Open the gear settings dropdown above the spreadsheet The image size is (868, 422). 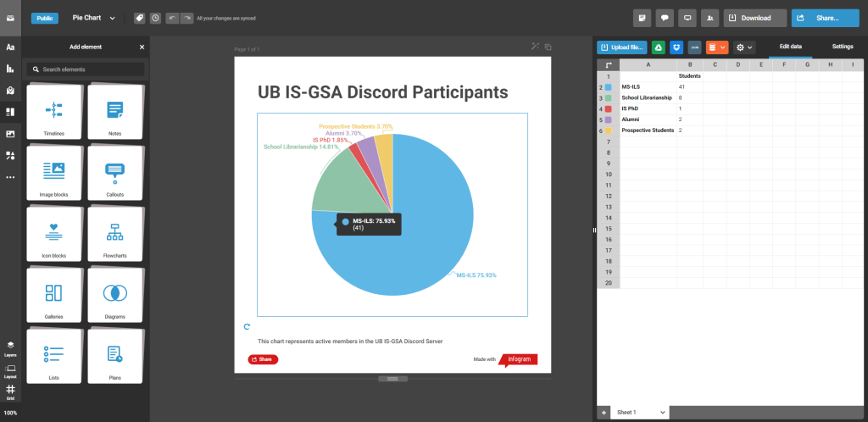click(x=743, y=47)
